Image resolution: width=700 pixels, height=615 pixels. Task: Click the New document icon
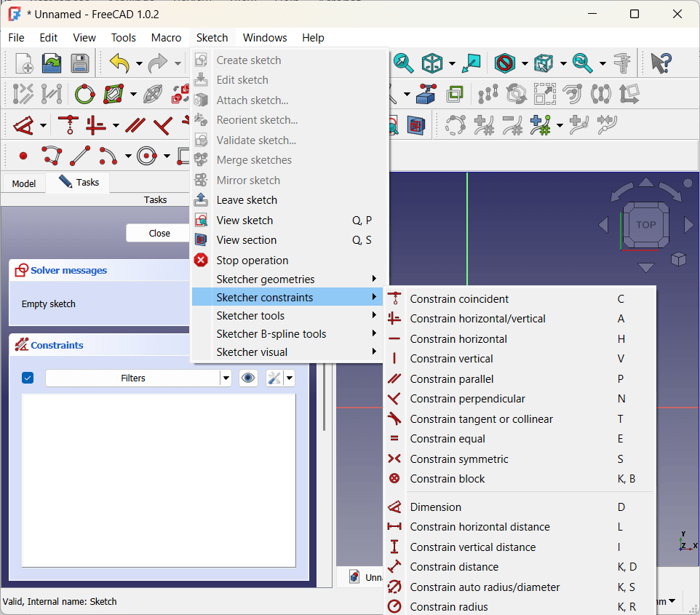point(24,63)
